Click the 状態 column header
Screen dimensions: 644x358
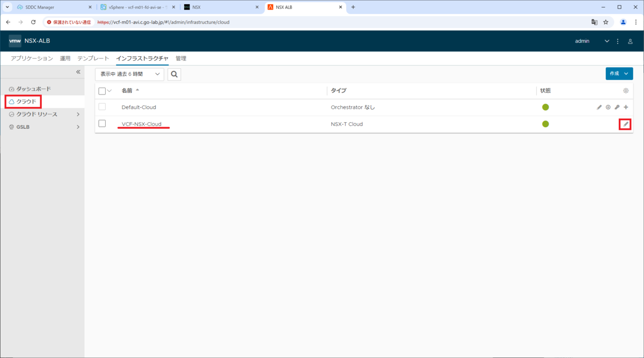(545, 91)
